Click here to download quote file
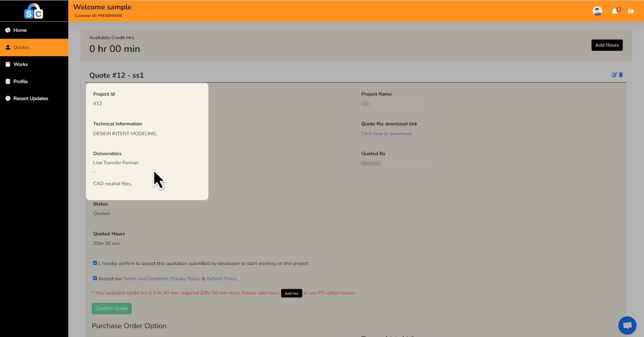This screenshot has width=644, height=337. point(386,134)
